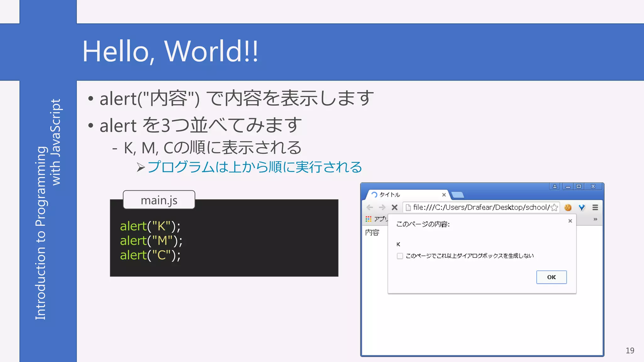This screenshot has height=362, width=644.
Task: Close the alert dialog with its X
Action: click(570, 221)
